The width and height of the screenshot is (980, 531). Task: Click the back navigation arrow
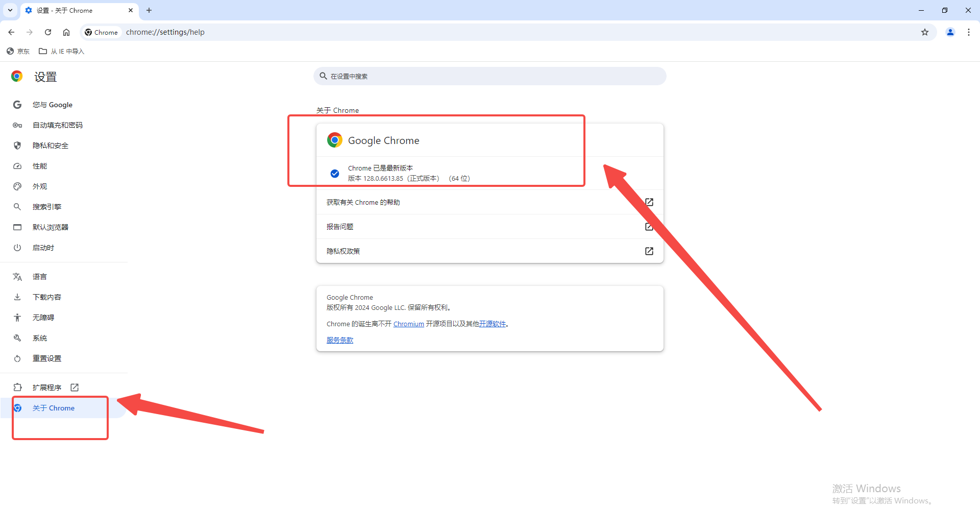coord(11,32)
